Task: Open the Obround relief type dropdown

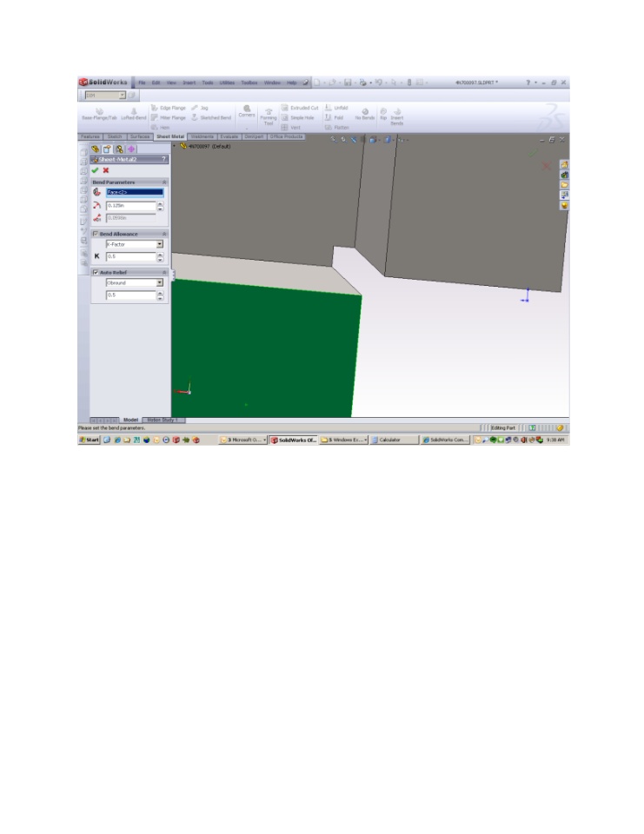Action: (x=160, y=283)
